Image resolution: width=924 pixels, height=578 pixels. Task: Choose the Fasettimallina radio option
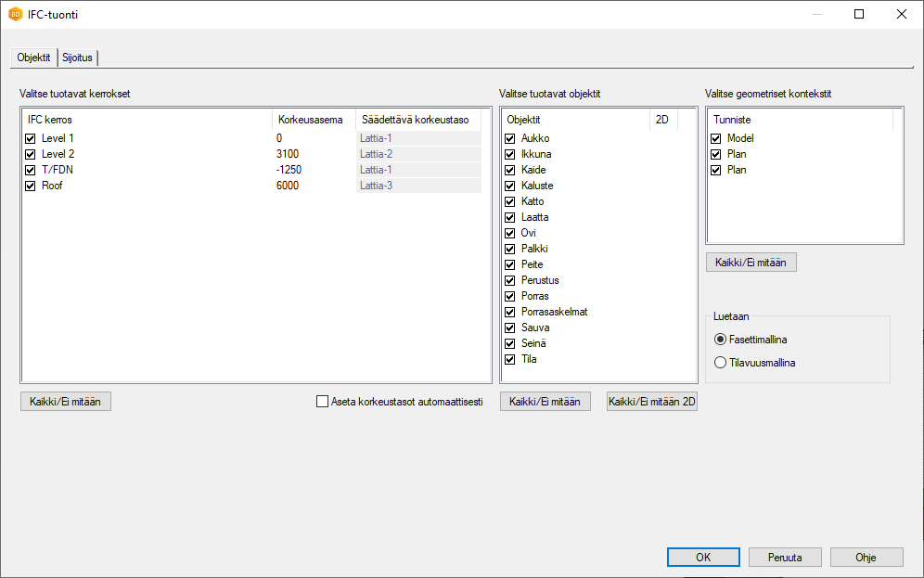click(x=721, y=340)
